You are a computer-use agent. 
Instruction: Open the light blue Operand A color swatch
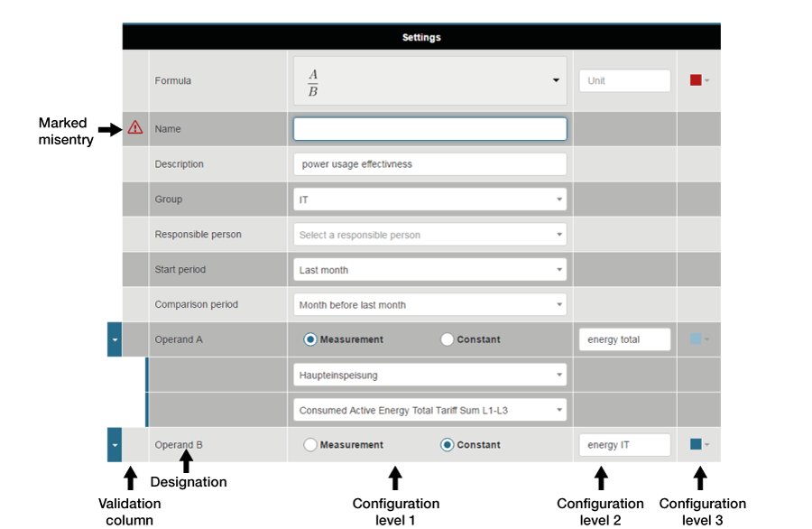point(699,339)
